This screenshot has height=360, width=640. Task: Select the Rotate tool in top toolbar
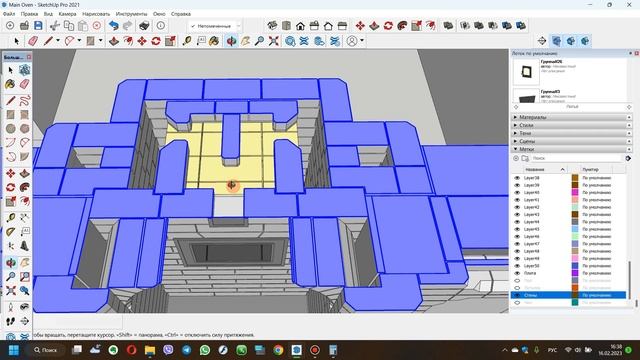coord(156,41)
